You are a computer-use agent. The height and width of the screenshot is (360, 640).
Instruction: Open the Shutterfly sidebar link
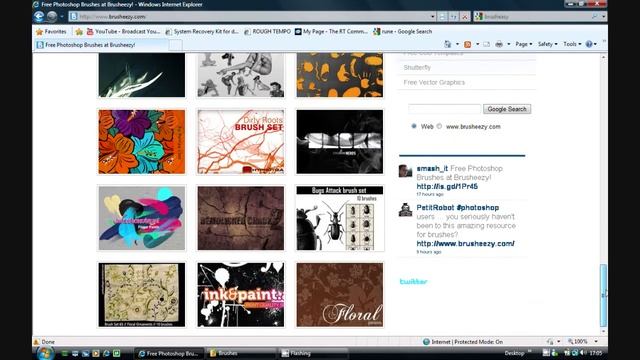(x=417, y=67)
